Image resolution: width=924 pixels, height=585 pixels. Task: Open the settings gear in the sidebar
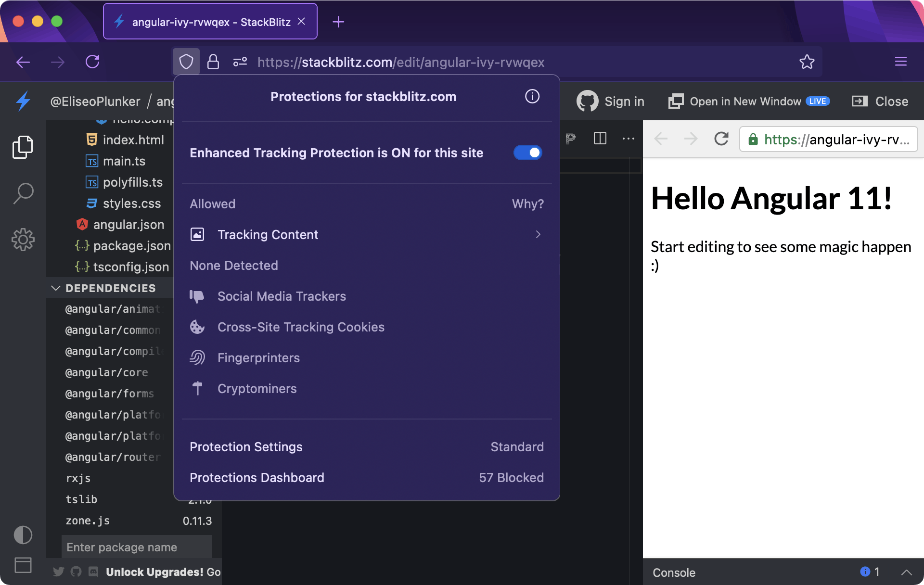point(23,239)
